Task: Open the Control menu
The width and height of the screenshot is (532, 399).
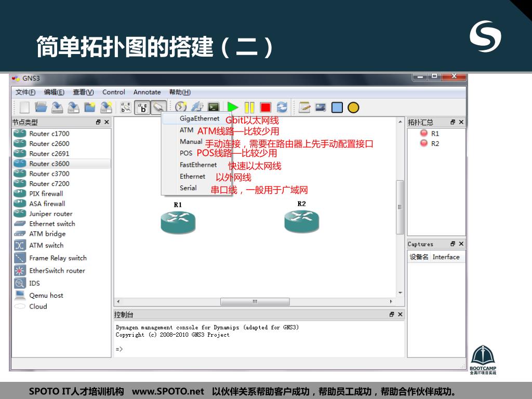Action: tap(114, 92)
